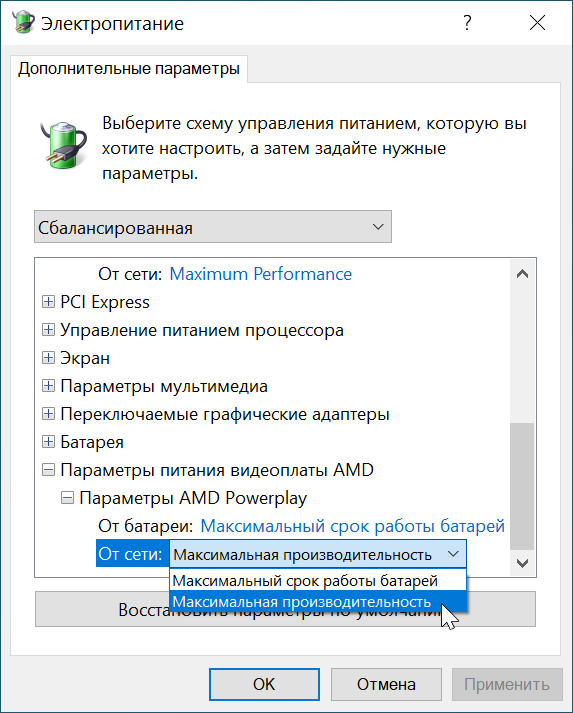
Task: Collapse Параметры AMD Powerplay minus icon
Action: 67,498
